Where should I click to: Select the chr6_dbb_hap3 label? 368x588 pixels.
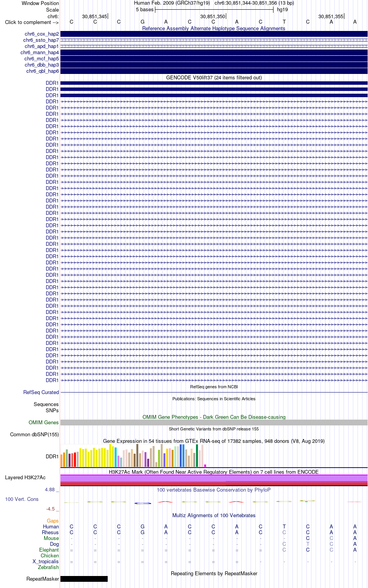pyautogui.click(x=42, y=65)
